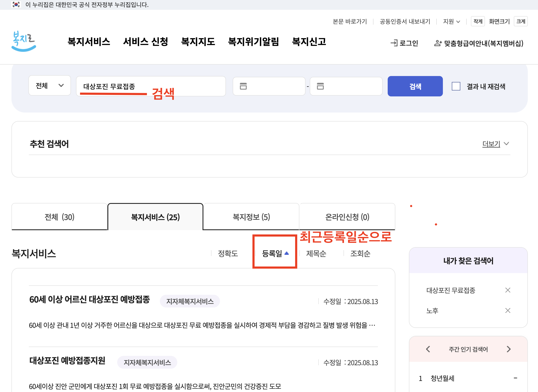This screenshot has width=538, height=392.
Task: Show previous weekly popular keywords
Action: pyautogui.click(x=428, y=349)
